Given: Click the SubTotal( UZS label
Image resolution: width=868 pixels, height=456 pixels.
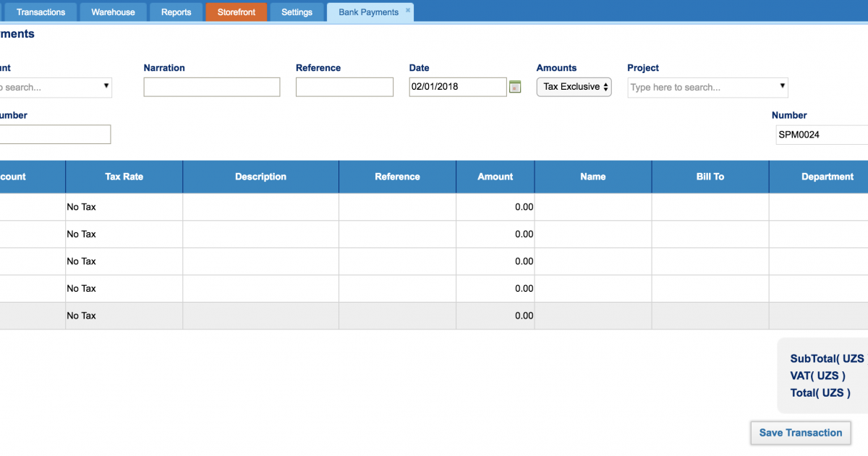Looking at the screenshot, I should (827, 359).
